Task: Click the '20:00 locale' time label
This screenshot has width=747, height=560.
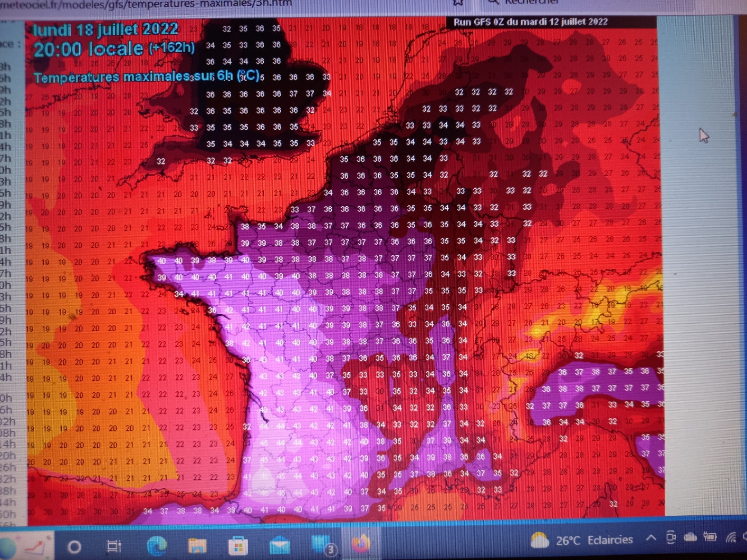Action: [x=88, y=49]
